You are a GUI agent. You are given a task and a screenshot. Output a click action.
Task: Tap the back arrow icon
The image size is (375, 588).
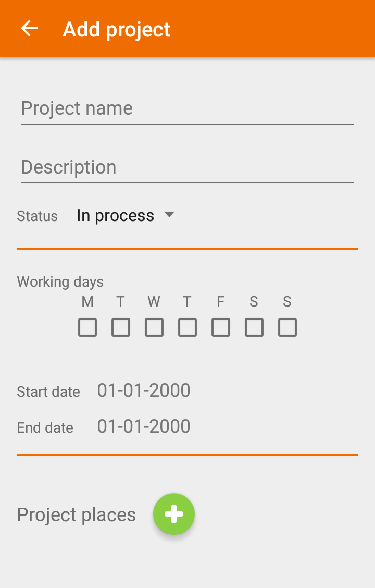29,29
